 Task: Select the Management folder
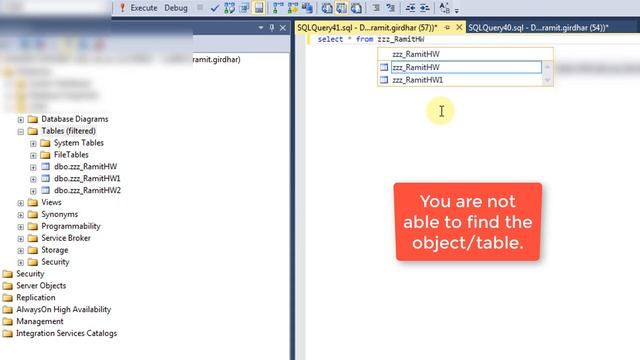point(40,321)
